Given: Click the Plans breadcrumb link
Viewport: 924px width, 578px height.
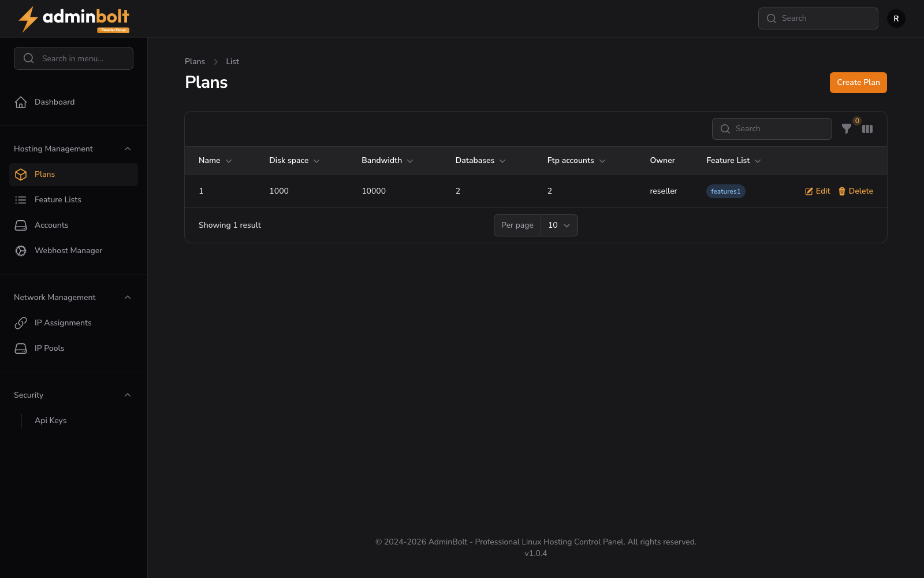Looking at the screenshot, I should pos(195,62).
